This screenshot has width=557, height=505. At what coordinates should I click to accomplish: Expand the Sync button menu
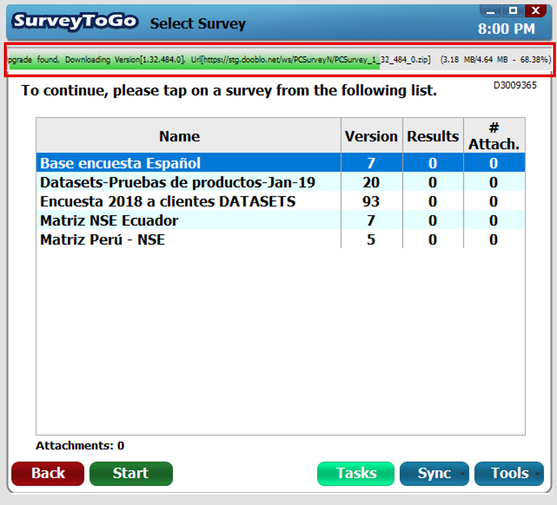point(434,473)
